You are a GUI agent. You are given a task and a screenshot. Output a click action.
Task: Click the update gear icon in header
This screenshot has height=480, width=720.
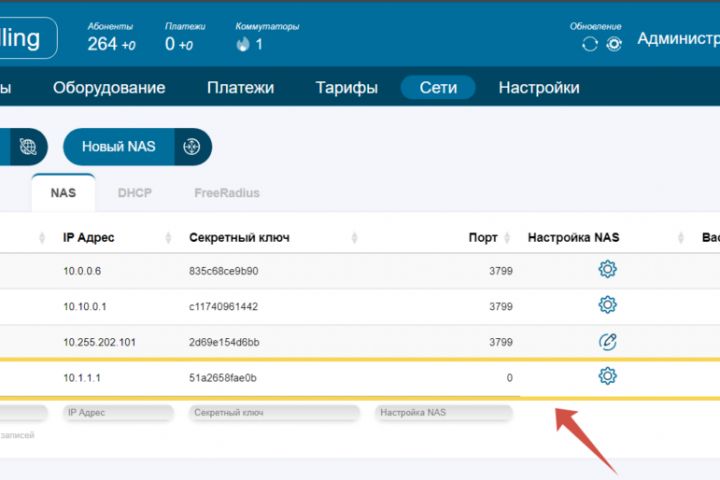click(x=614, y=44)
